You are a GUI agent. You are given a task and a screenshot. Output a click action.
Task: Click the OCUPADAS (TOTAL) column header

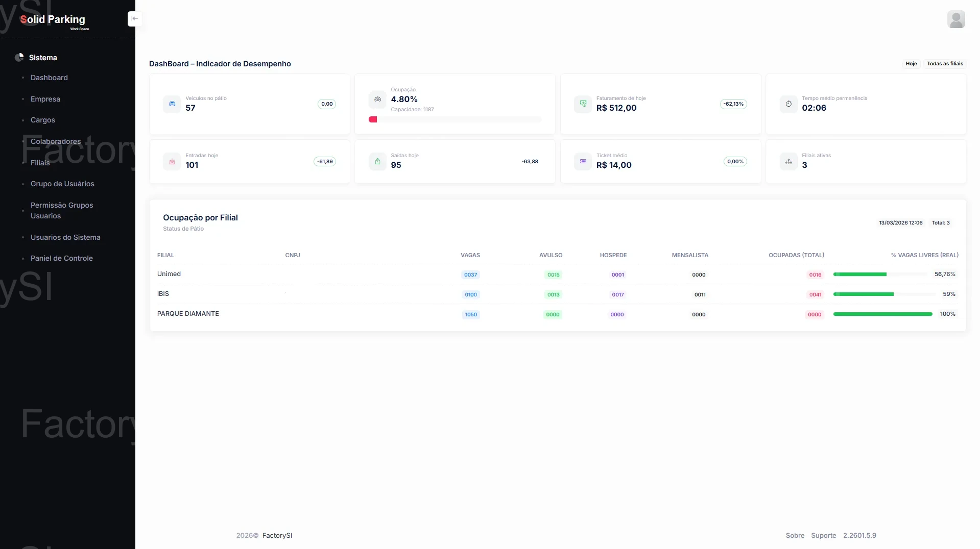coord(796,255)
